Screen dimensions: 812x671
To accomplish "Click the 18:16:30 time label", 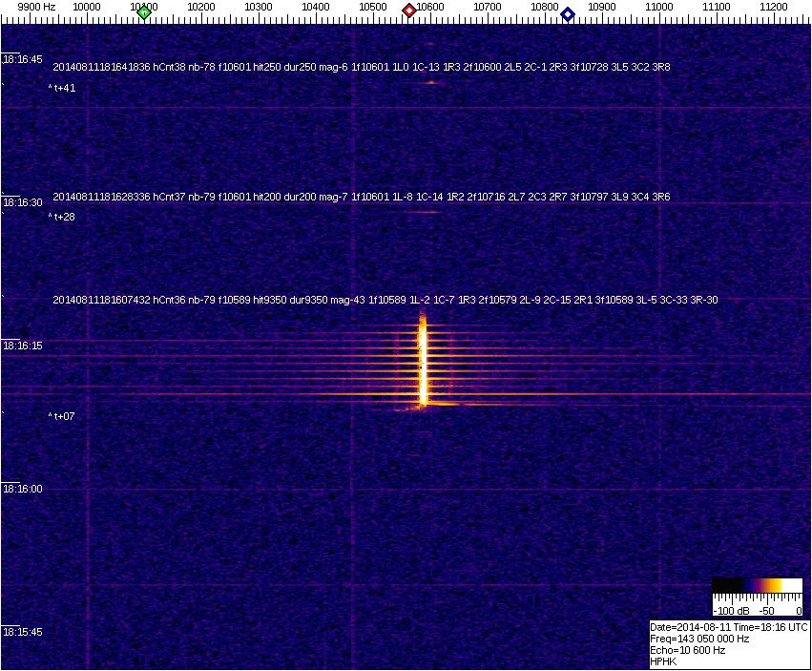I will pyautogui.click(x=23, y=202).
